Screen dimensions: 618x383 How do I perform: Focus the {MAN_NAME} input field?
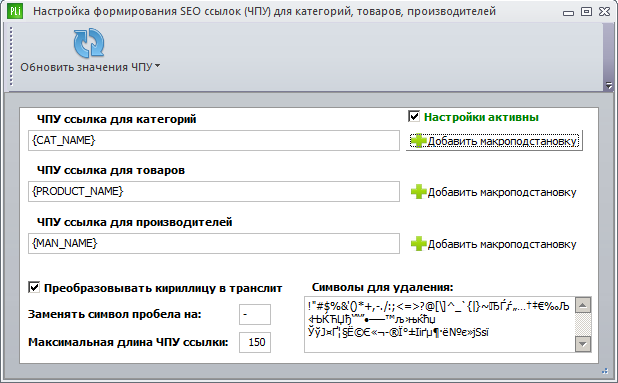point(214,244)
